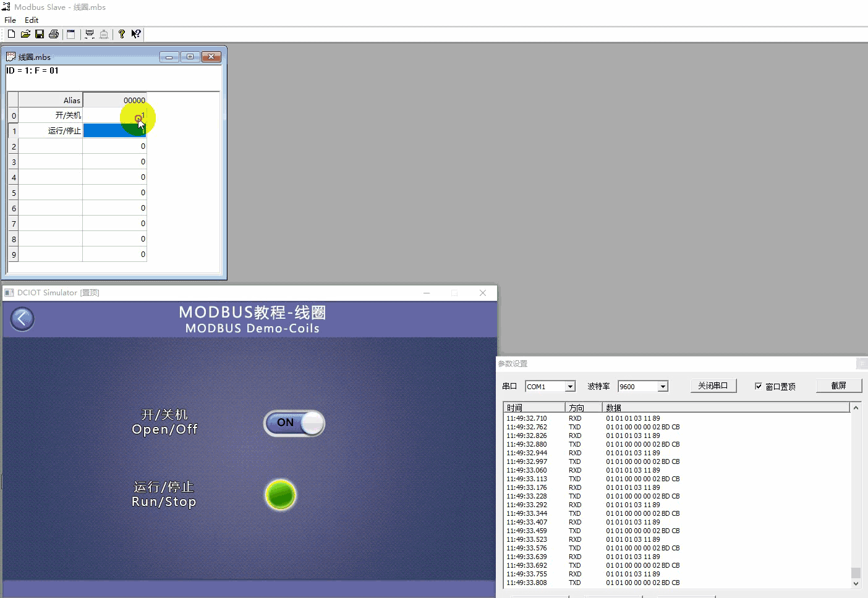Select log entry at 11:49:33.808
Image resolution: width=868 pixels, height=598 pixels.
coord(677,583)
